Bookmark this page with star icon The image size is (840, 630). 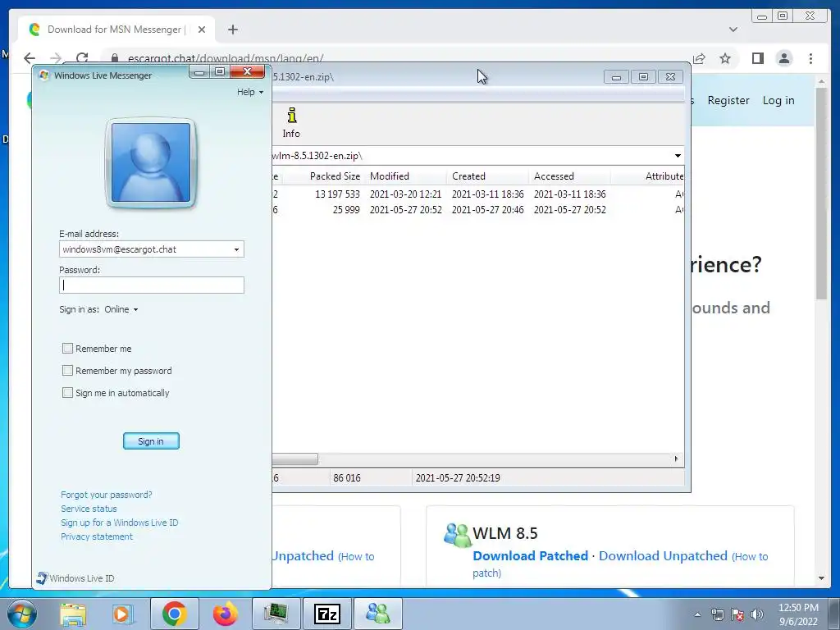pos(725,58)
